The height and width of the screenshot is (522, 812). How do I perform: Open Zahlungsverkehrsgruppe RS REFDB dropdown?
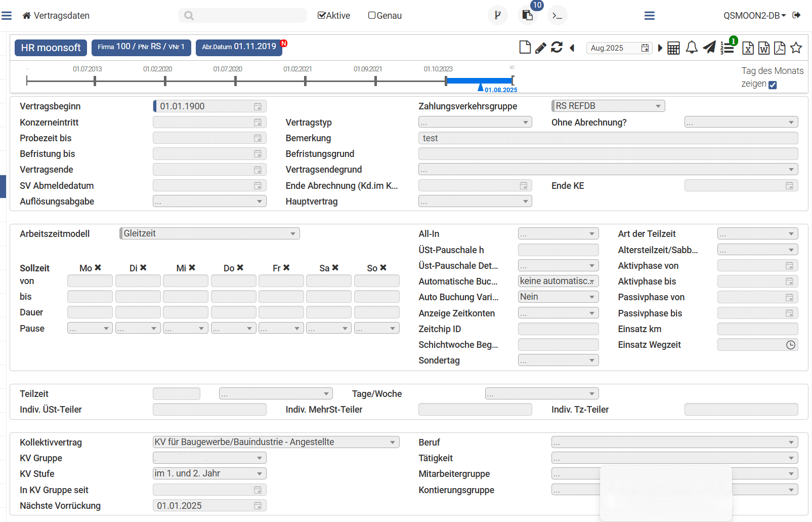click(x=608, y=106)
